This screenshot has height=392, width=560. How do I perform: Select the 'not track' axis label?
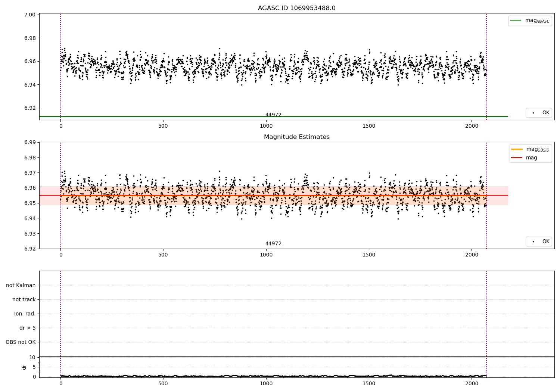tap(24, 299)
